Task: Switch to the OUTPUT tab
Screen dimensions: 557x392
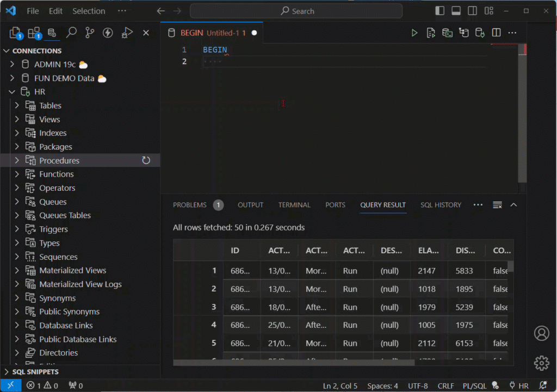Action: (x=250, y=205)
